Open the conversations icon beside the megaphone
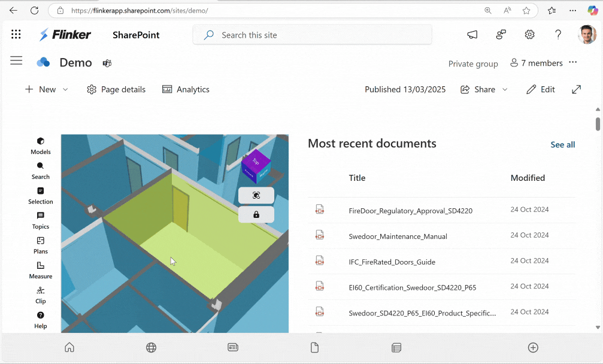603x364 pixels. click(x=501, y=35)
